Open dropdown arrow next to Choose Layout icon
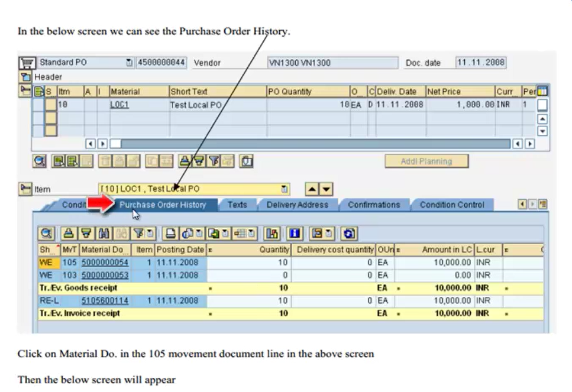572x392 pixels. [252, 234]
